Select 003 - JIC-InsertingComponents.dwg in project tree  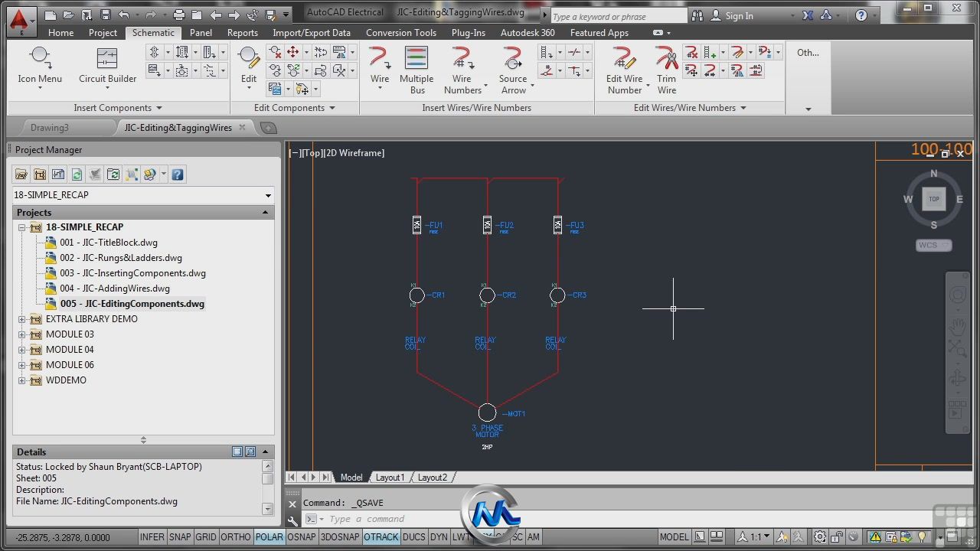(132, 273)
